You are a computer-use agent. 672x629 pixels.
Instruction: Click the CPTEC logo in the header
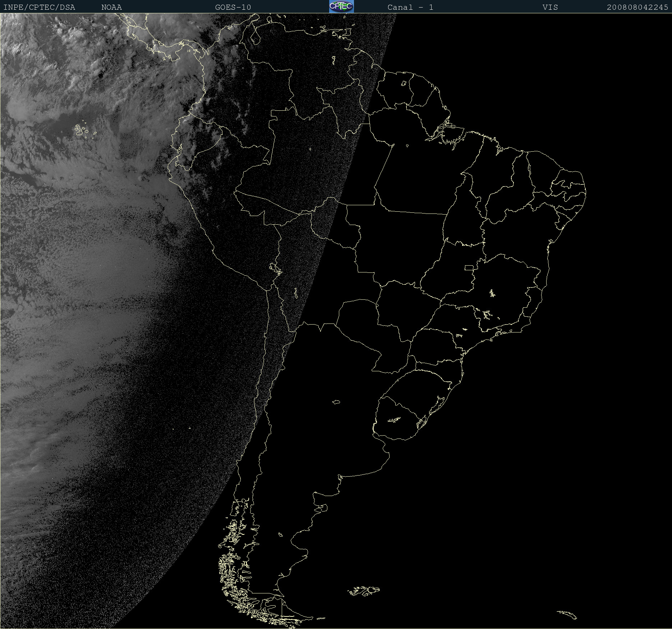click(x=341, y=6)
